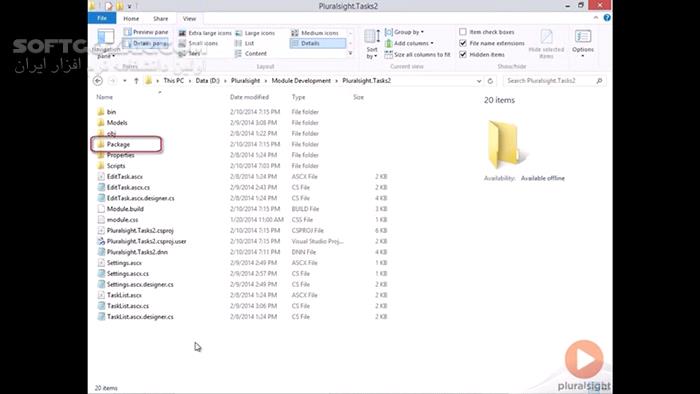Sort by the Type column header
Viewport: 700px width, 394px height.
298,97
